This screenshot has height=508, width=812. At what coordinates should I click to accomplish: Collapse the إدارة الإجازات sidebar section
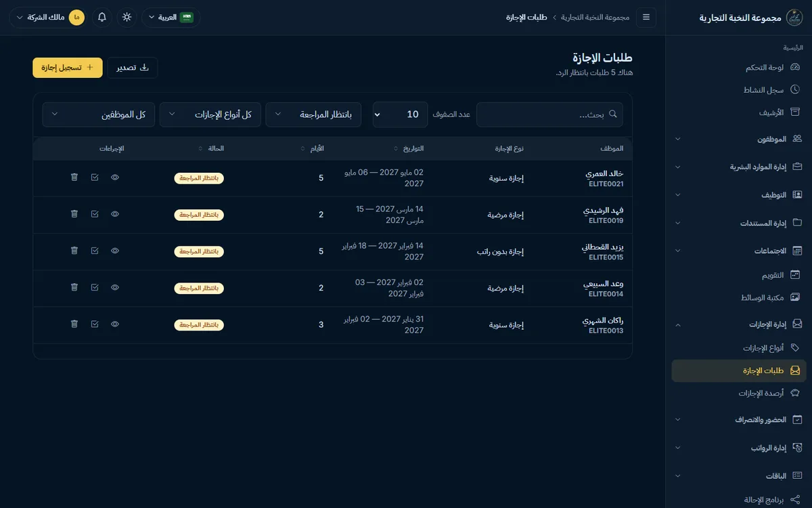(x=739, y=324)
